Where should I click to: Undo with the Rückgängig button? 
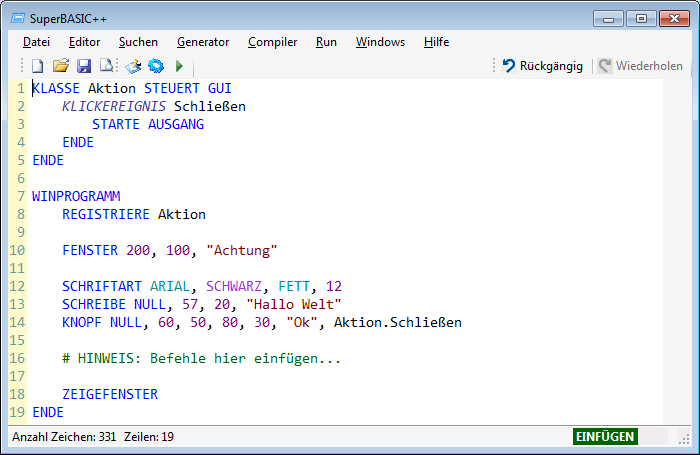pos(543,66)
